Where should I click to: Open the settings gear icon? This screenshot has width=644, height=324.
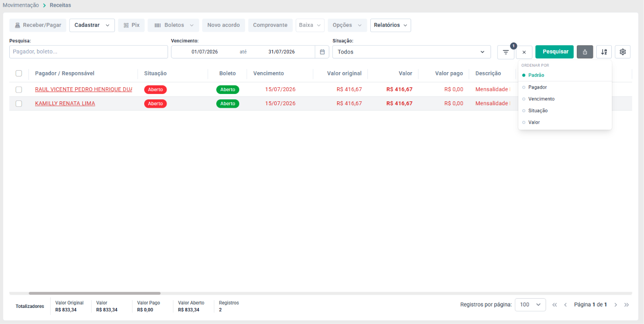[x=623, y=52]
